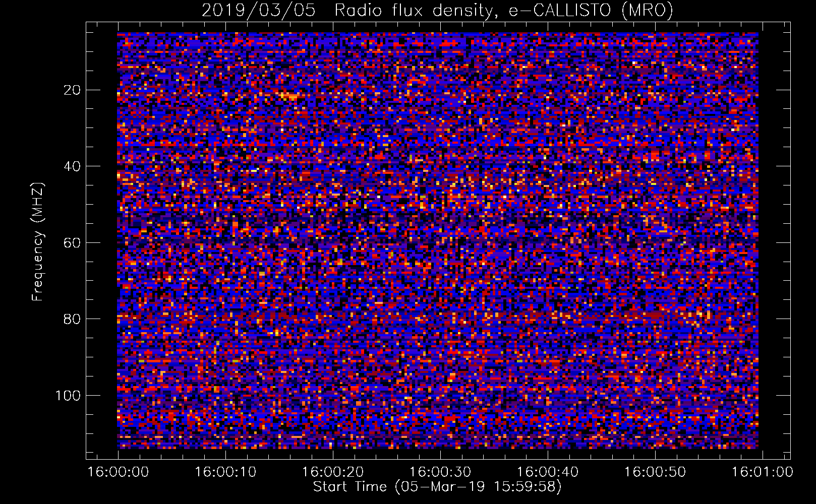The width and height of the screenshot is (816, 504).
Task: Click the time tick label '16:00:20'
Action: [333, 472]
